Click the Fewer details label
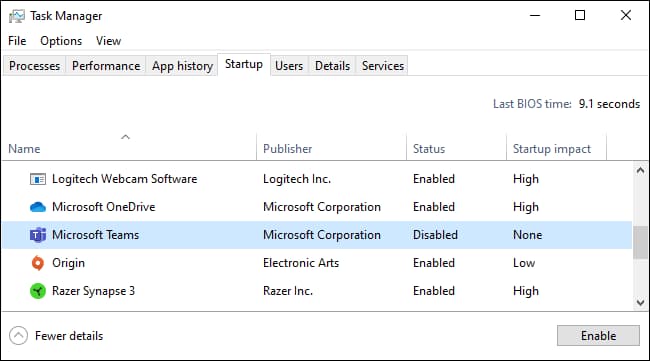 coord(69,336)
